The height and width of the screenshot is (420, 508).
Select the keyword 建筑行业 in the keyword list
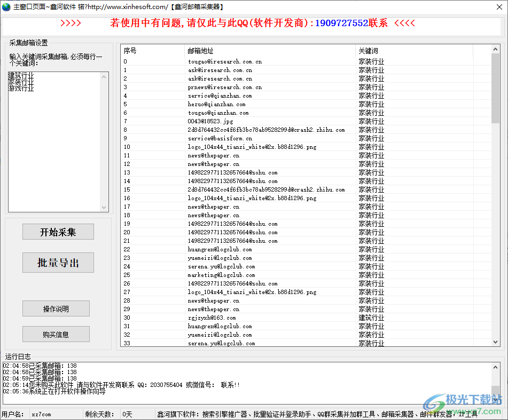21,76
